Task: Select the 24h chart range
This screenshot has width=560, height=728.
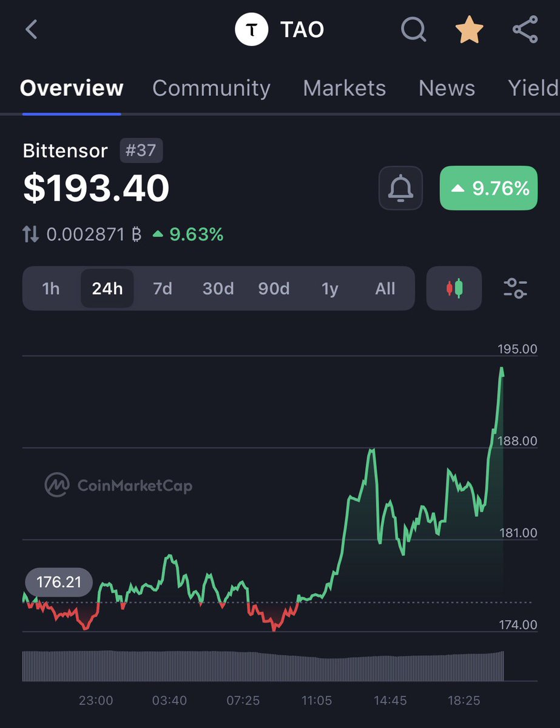Action: point(107,288)
